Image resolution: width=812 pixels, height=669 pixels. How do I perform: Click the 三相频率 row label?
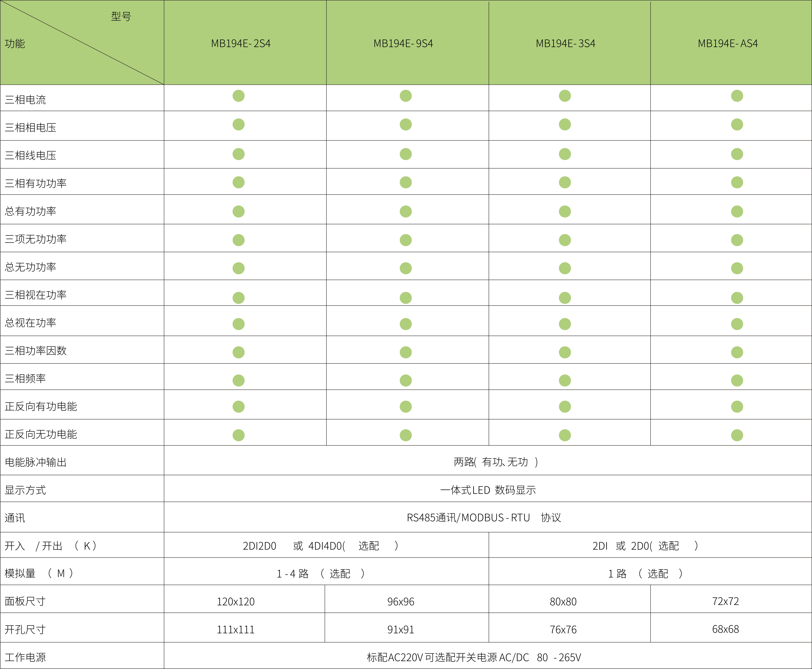tap(25, 378)
